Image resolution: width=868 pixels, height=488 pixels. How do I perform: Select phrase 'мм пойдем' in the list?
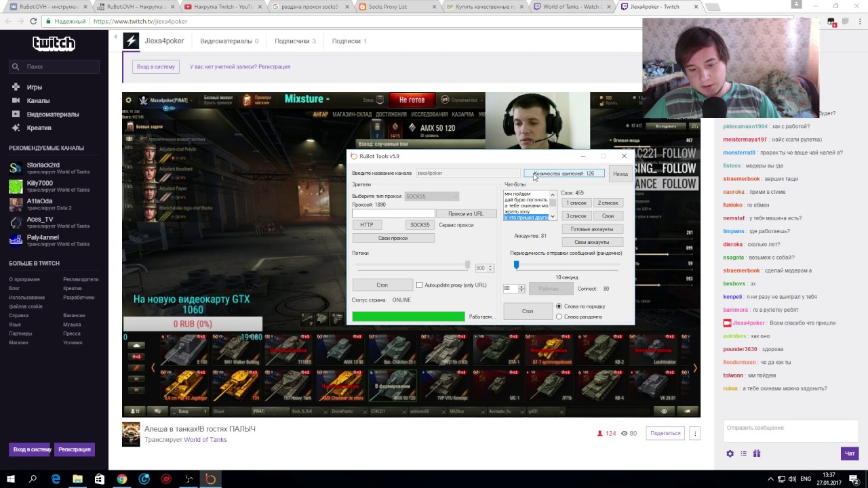click(x=518, y=194)
